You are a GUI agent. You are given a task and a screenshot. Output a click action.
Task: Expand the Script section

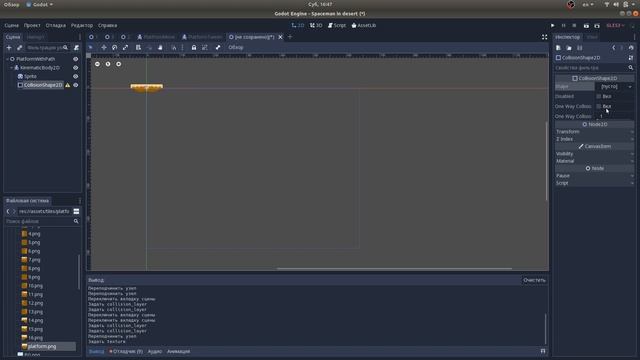click(x=594, y=183)
